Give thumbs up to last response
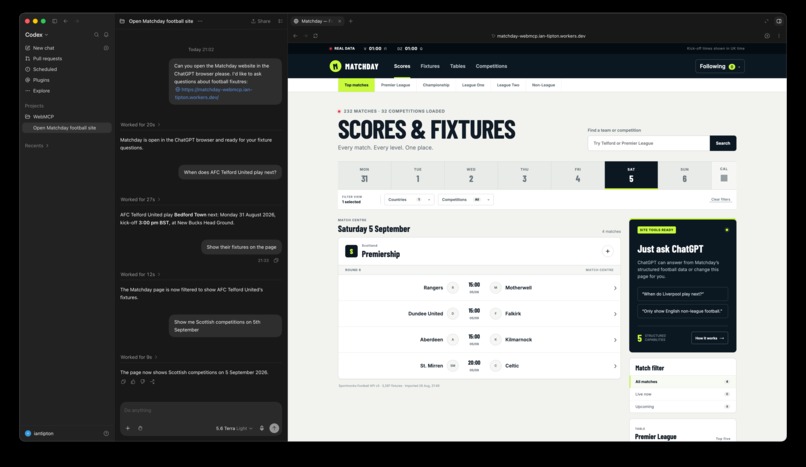The image size is (806, 467). click(x=133, y=382)
